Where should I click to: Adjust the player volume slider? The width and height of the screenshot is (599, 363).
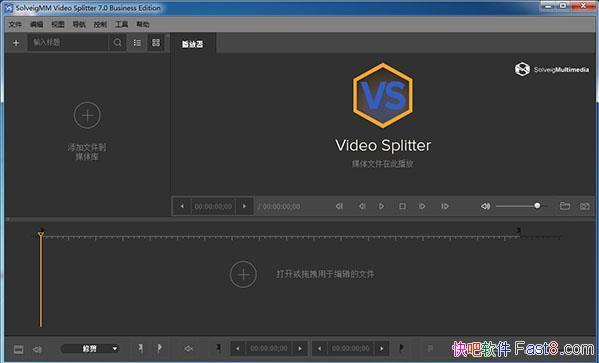pyautogui.click(x=521, y=206)
